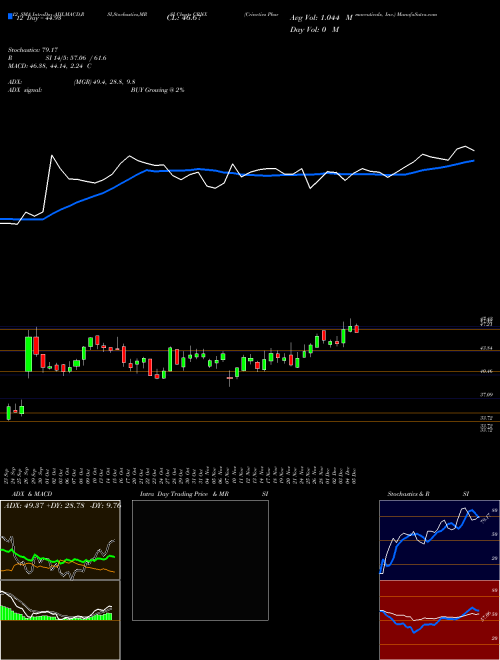Image resolution: width=500 pixels, height=660 pixels.
Task: Click the "Stochastics & R SI" panel title
Action: tap(428, 494)
